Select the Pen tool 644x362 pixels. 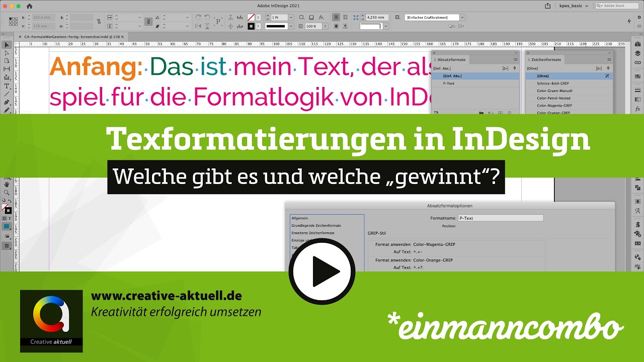[7, 102]
